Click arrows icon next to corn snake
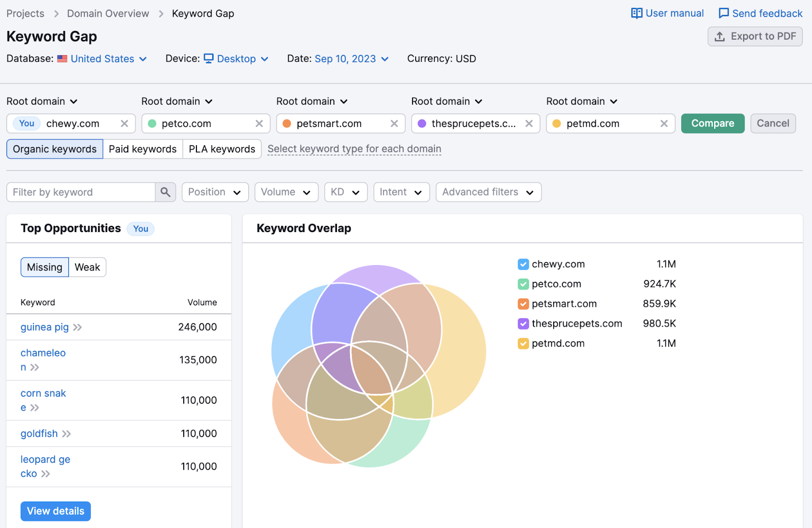The width and height of the screenshot is (812, 528). tap(35, 408)
